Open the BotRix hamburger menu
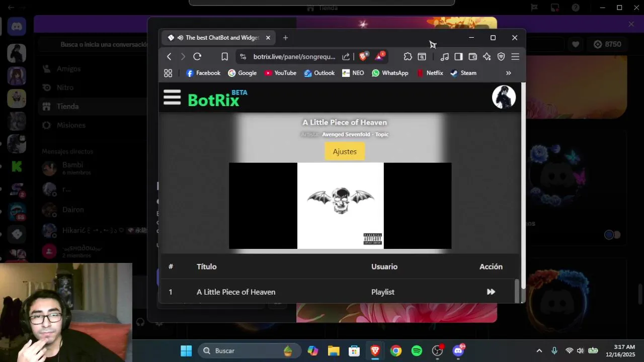The height and width of the screenshot is (362, 644). (172, 98)
